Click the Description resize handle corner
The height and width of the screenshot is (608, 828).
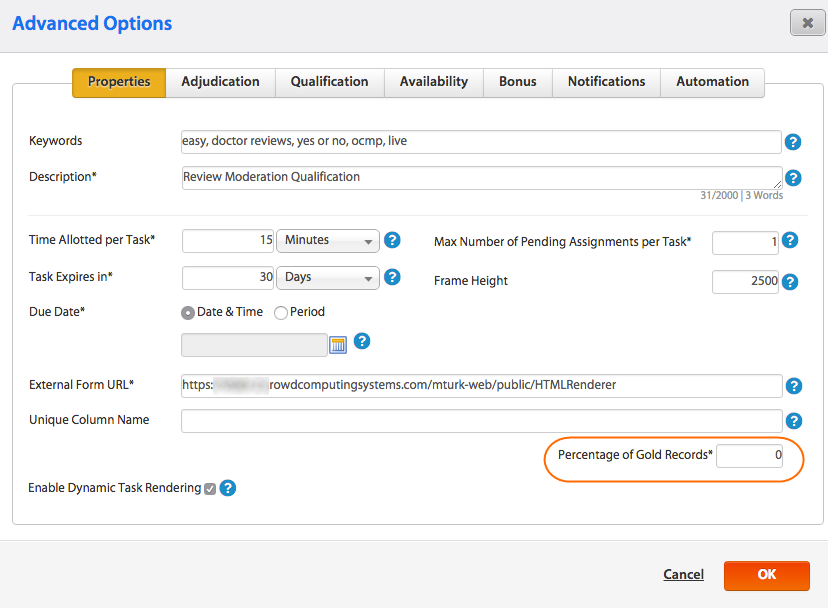pyautogui.click(x=777, y=184)
